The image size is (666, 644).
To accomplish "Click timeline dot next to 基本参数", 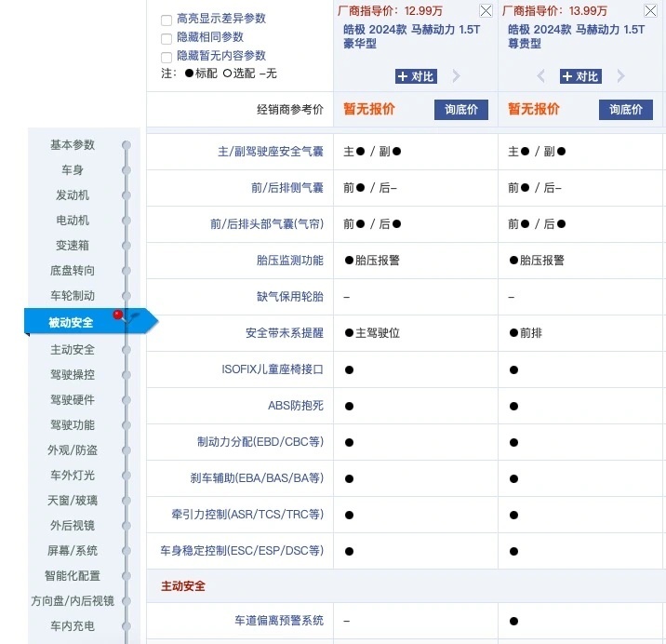I will [x=127, y=145].
